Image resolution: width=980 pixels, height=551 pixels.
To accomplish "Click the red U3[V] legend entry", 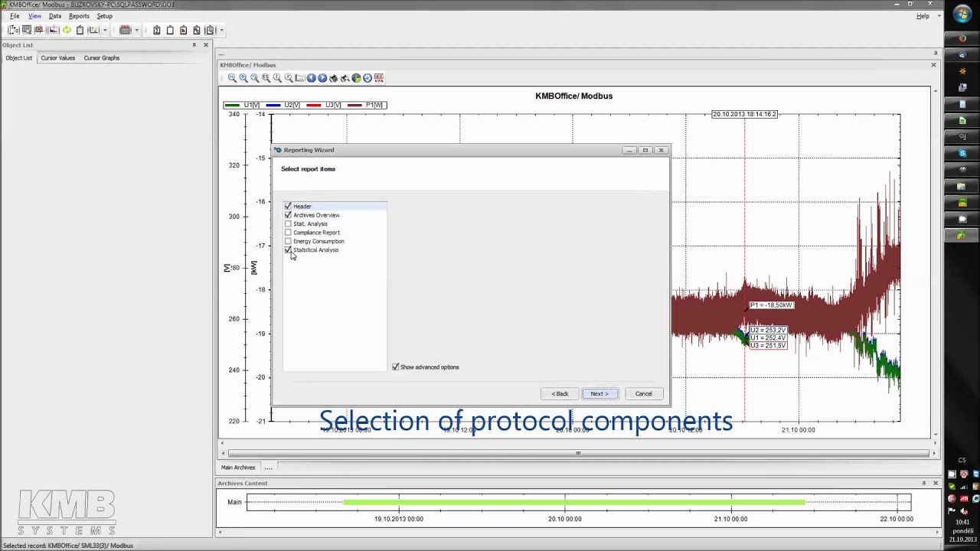I will (324, 105).
